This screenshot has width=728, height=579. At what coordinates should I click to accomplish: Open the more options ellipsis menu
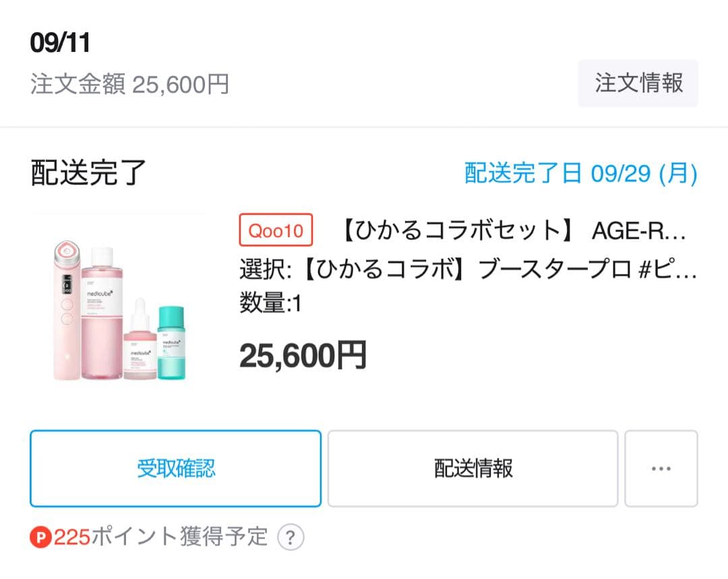coord(661,468)
